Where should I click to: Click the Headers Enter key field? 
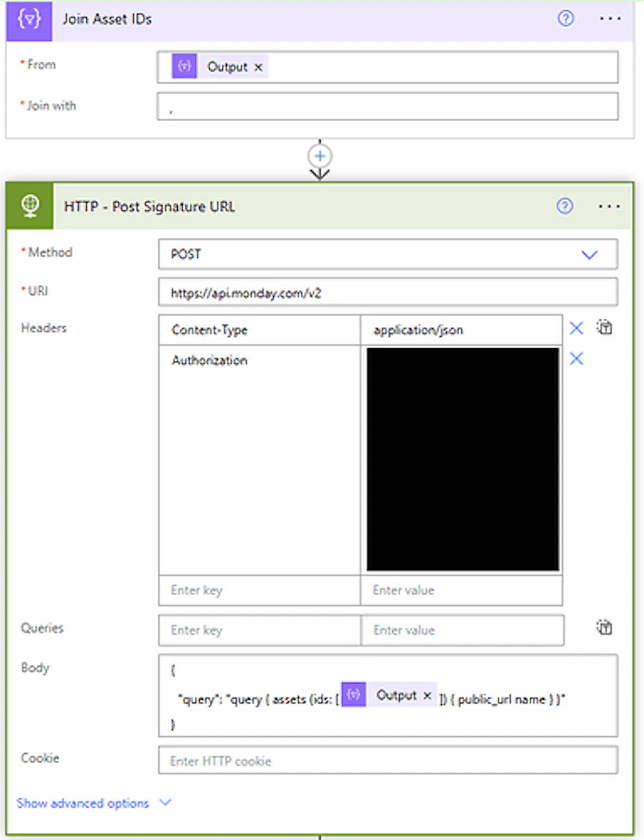260,590
